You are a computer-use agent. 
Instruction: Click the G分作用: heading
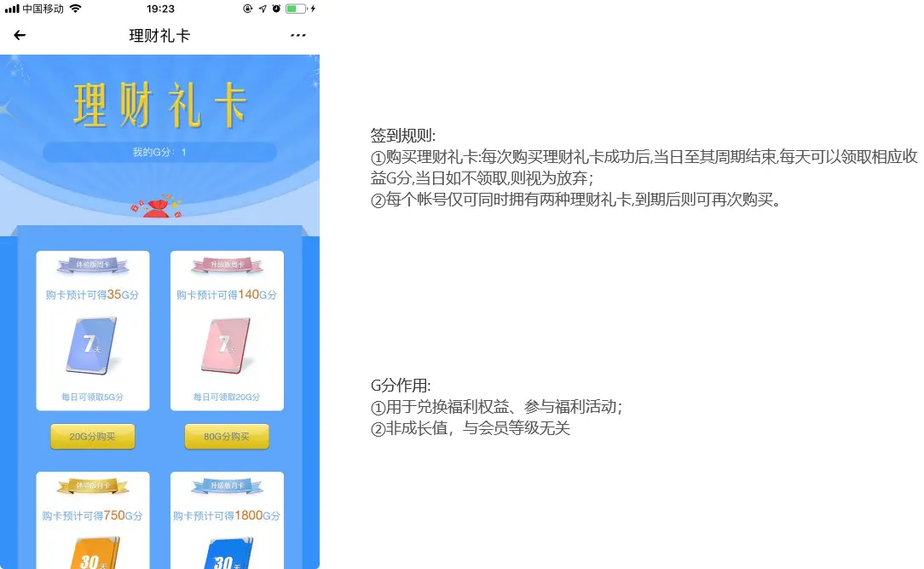(x=401, y=386)
